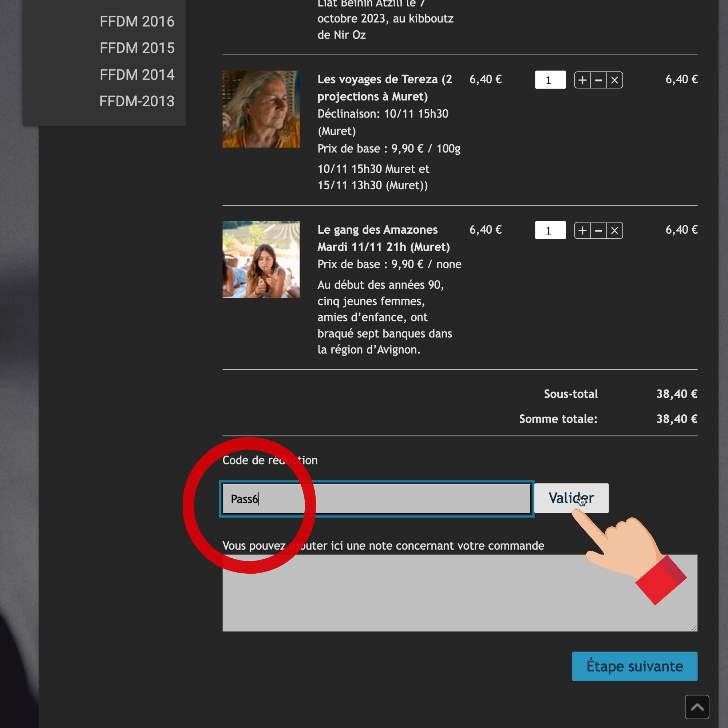Open Le gang des Amazones thumbnail image
Screen dimensions: 728x728
261,259
